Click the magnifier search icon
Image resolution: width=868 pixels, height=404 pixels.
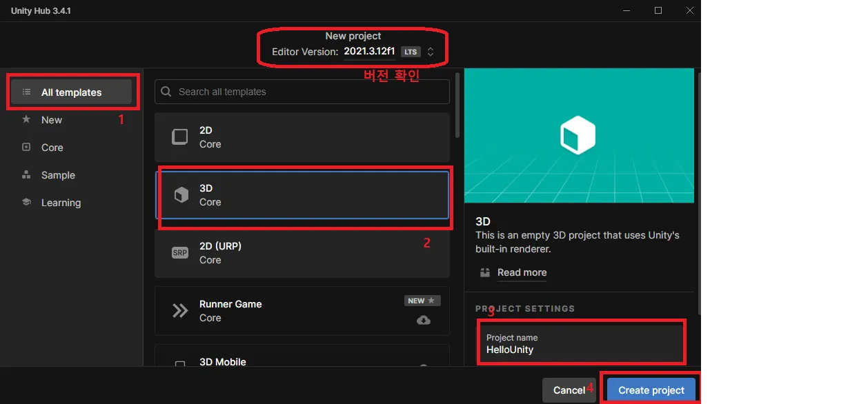coord(167,92)
